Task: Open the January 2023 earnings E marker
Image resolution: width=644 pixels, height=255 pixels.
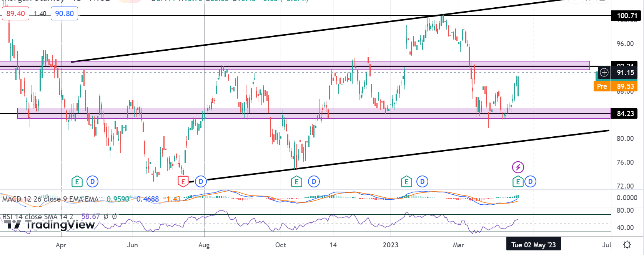Action: click(406, 182)
